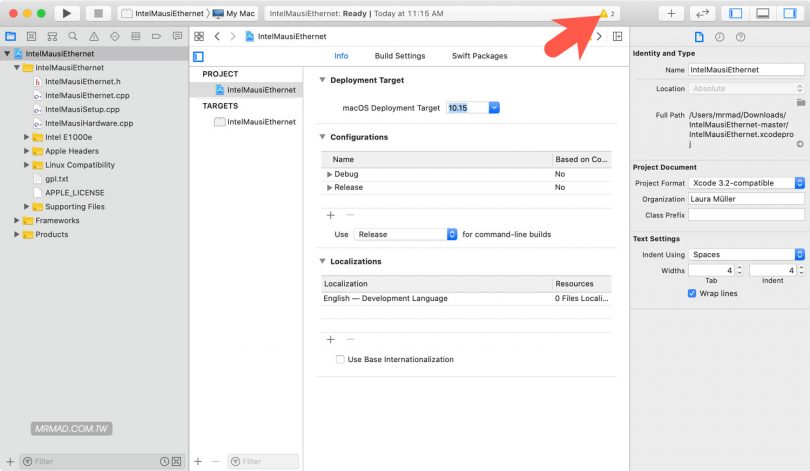Show the File inspector
This screenshot has width=810, height=471.
coord(699,37)
